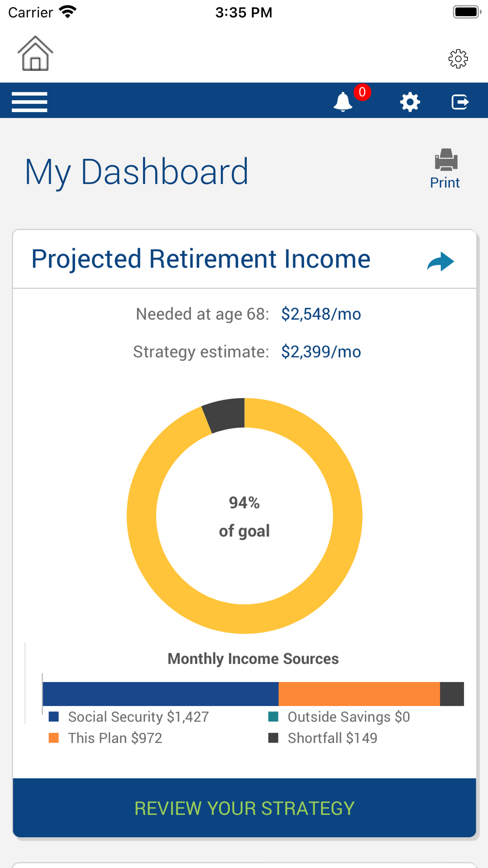Screen dimensions: 488x868
Task: Click the orange This Plan bar segment
Action: coord(359,694)
